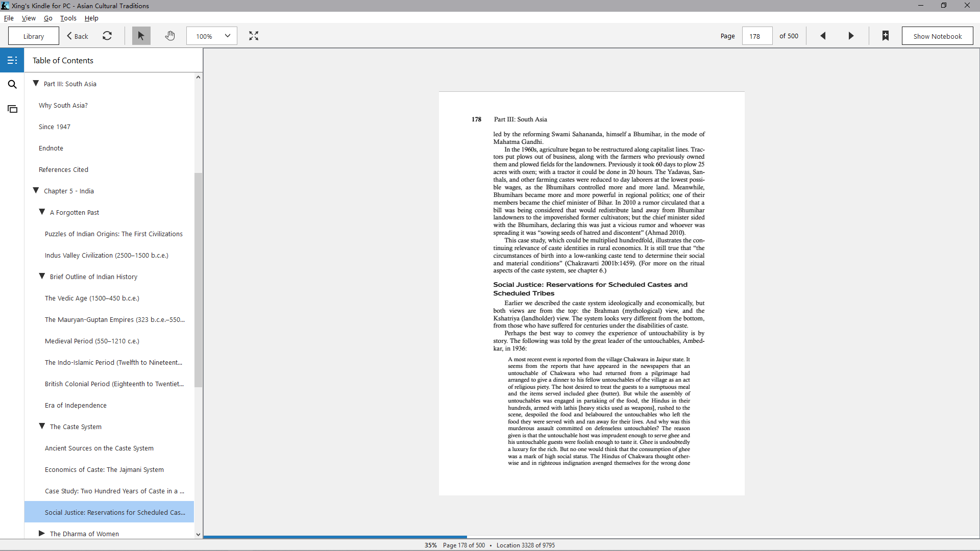Image resolution: width=980 pixels, height=551 pixels.
Task: Click the refresh/sync icon
Action: coord(107,36)
